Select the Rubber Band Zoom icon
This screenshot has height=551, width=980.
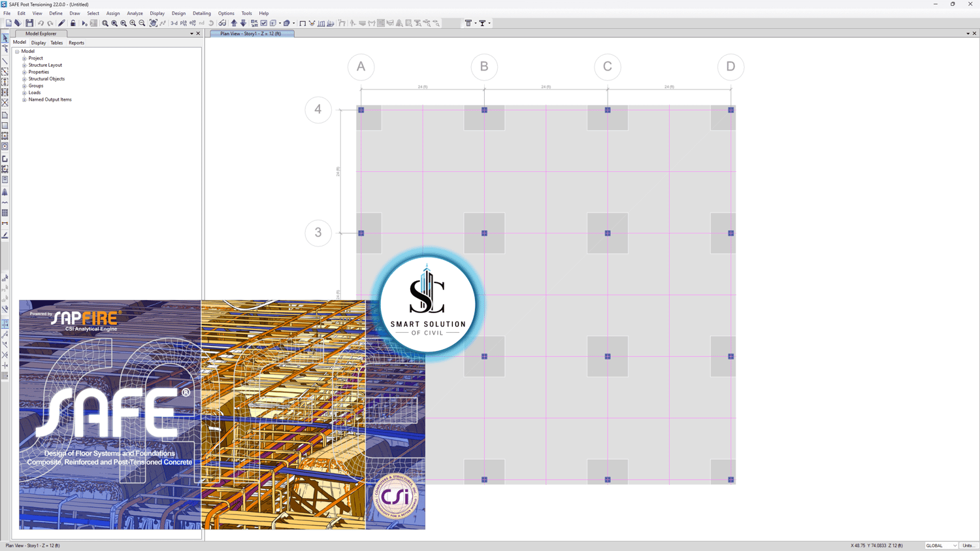(x=105, y=23)
